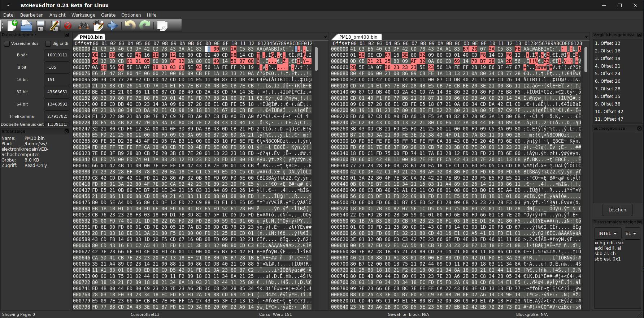Click the copy pages icon
644x318 pixels.
coord(162,26)
